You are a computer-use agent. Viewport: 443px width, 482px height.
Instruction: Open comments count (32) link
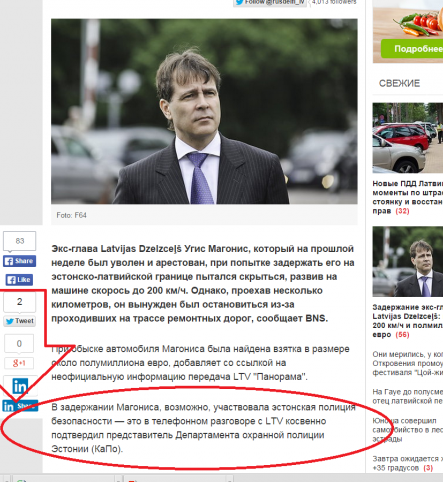pos(402,211)
